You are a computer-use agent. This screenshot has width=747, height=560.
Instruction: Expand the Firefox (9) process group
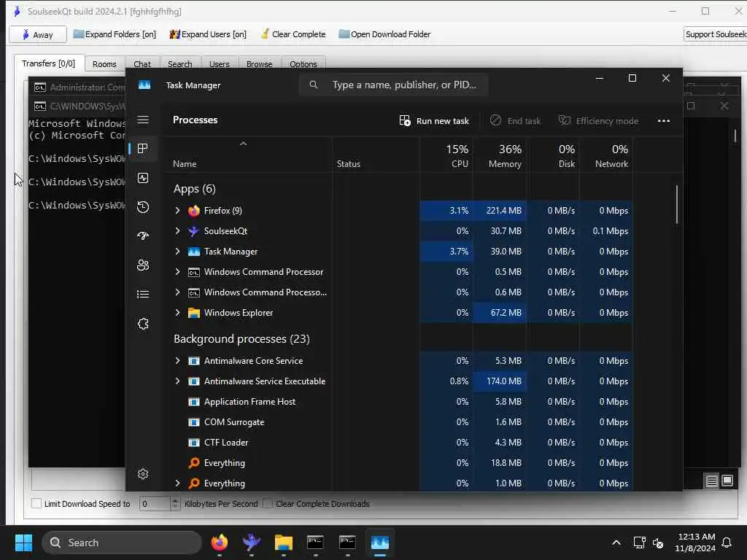[177, 211]
